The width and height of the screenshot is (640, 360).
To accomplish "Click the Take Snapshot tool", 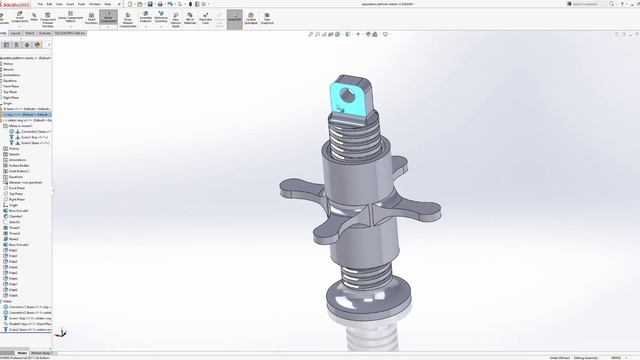I will click(x=267, y=18).
